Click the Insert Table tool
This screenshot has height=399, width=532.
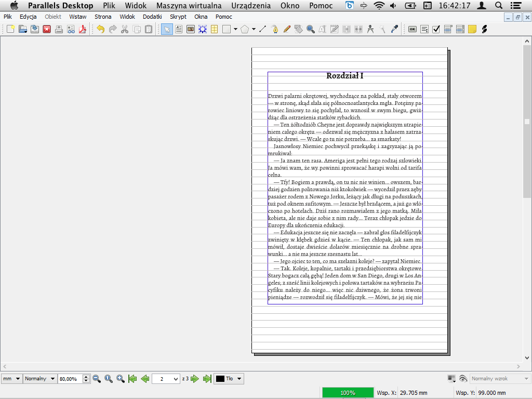214,29
